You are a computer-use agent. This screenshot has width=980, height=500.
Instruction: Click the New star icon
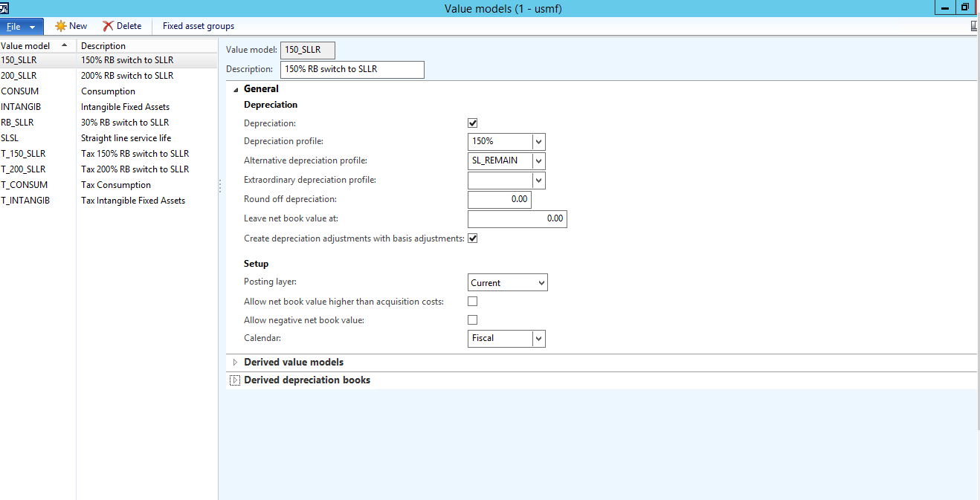[x=60, y=26]
